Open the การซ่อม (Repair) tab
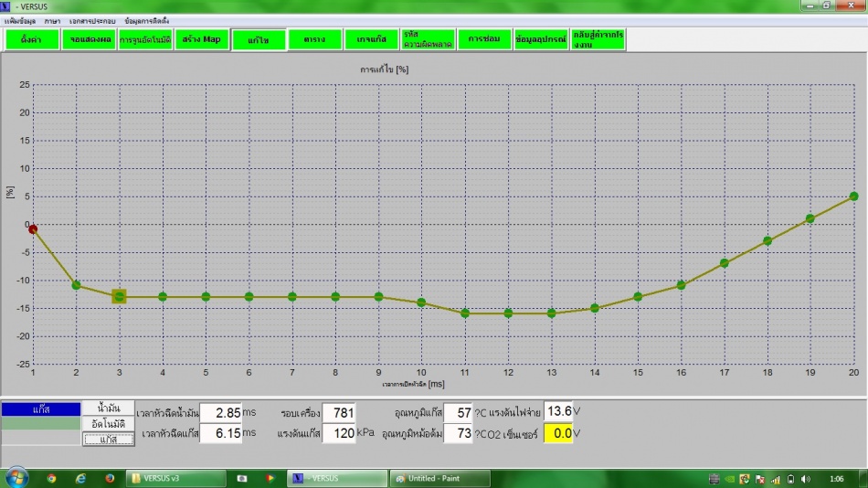Screen dimensions: 868x488 coord(484,40)
